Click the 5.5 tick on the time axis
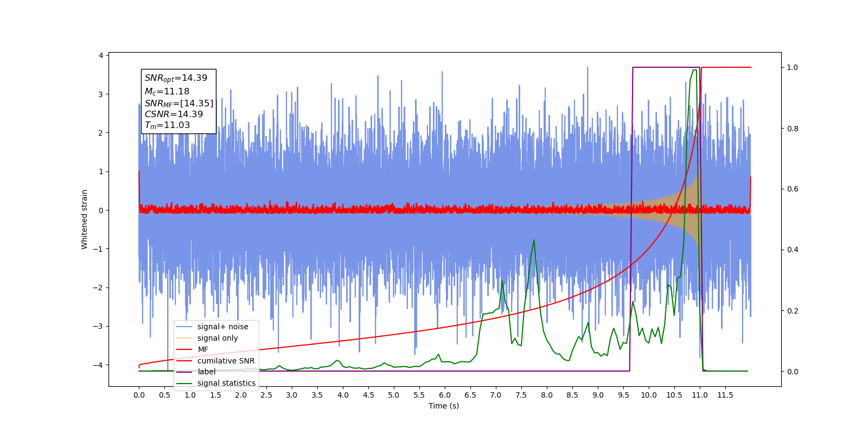Viewport: 868px width, 434px height. tap(419, 395)
